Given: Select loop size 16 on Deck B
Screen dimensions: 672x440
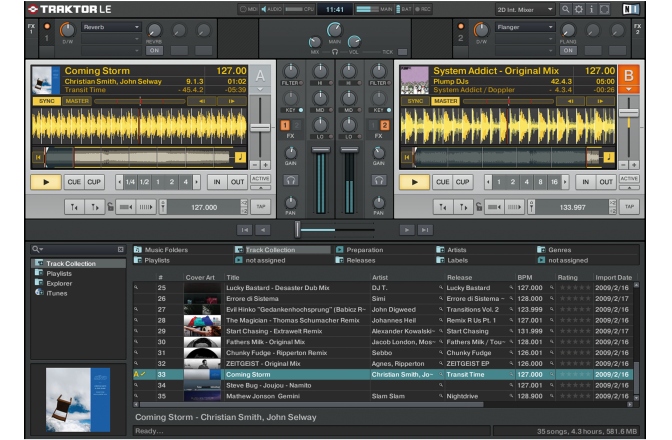Looking at the screenshot, I should click(554, 182).
